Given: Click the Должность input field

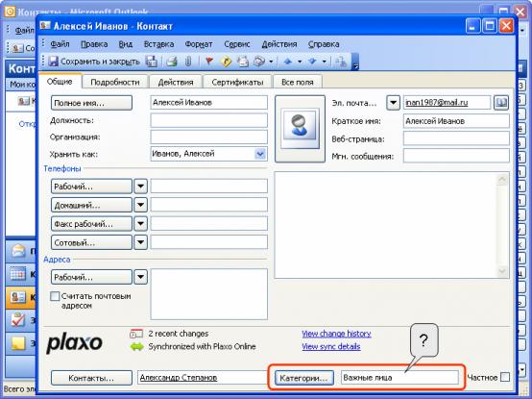Looking at the screenshot, I should (x=209, y=120).
